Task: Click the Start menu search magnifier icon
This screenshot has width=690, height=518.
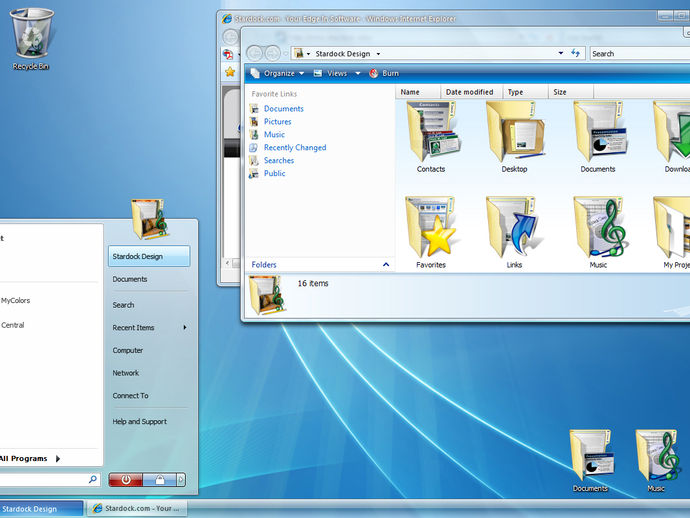Action: tap(93, 479)
